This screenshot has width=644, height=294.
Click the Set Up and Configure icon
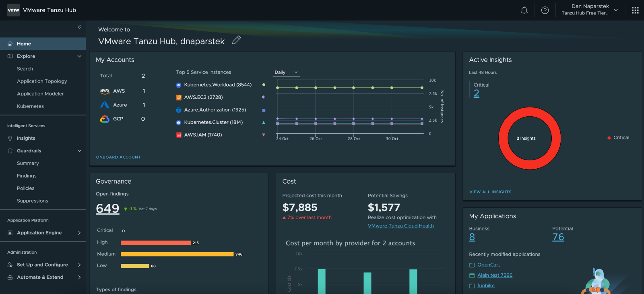10,265
